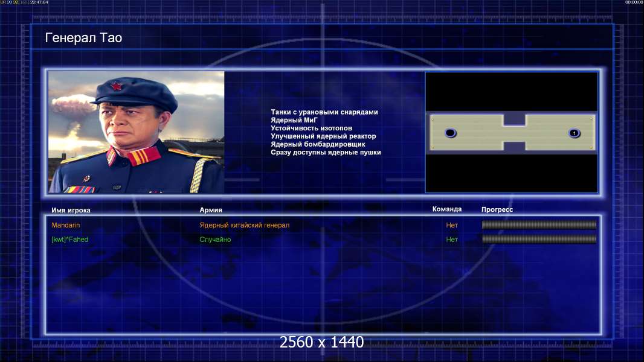644x362 pixels.
Task: Click 'Устойчивость изотопов' line
Action: coord(311,128)
